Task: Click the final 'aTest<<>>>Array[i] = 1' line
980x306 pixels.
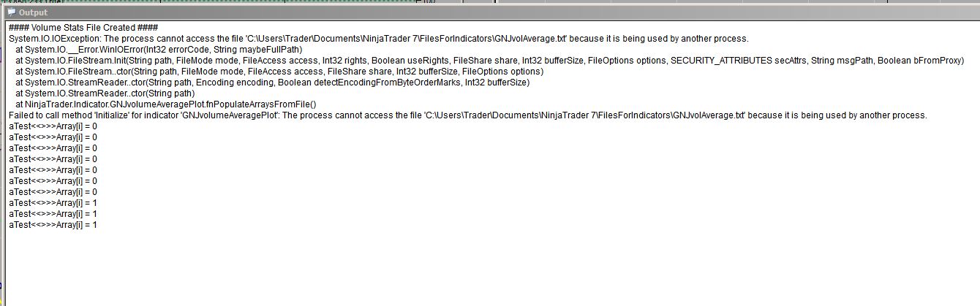Action: pos(53,225)
